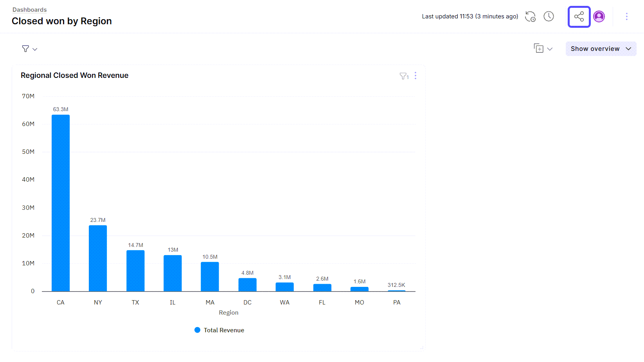The image size is (644, 362).
Task: Select the MA bar in the chart
Action: (210, 277)
